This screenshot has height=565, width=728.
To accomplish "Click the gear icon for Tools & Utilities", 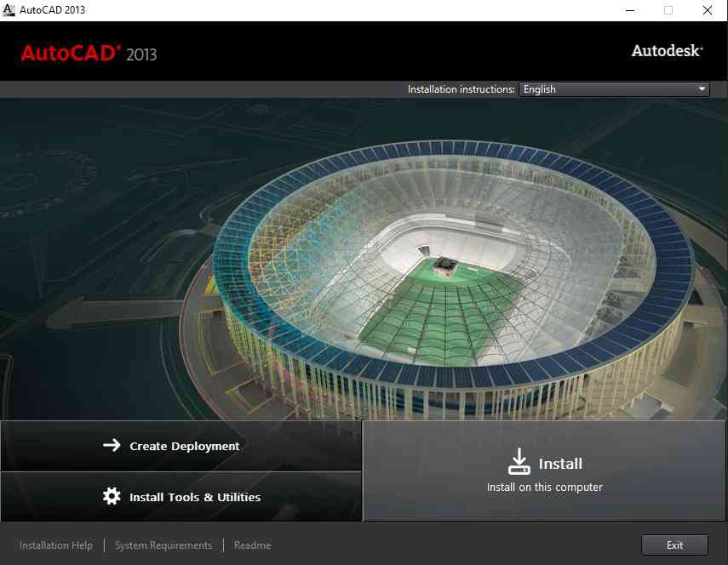I will [x=112, y=496].
